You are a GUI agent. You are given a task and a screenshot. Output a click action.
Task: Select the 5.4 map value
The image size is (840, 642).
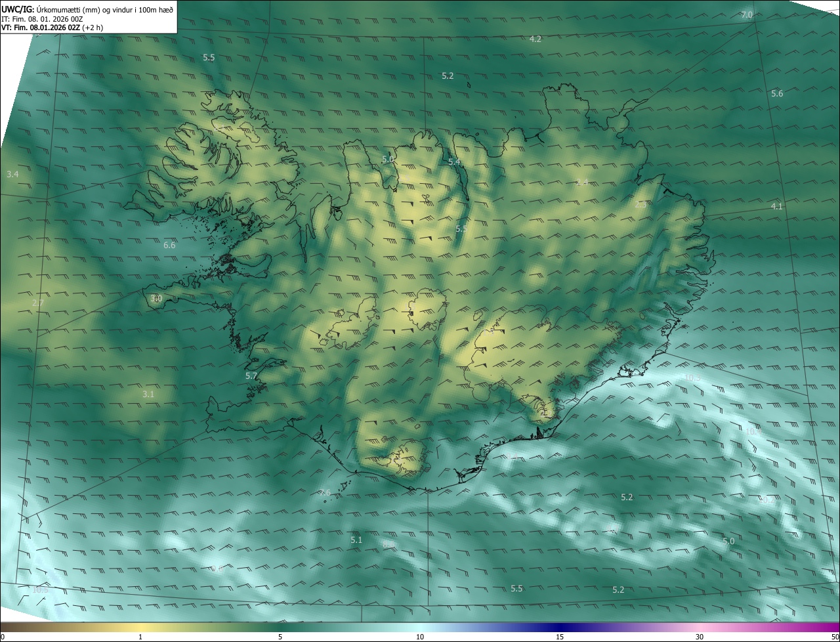[454, 161]
